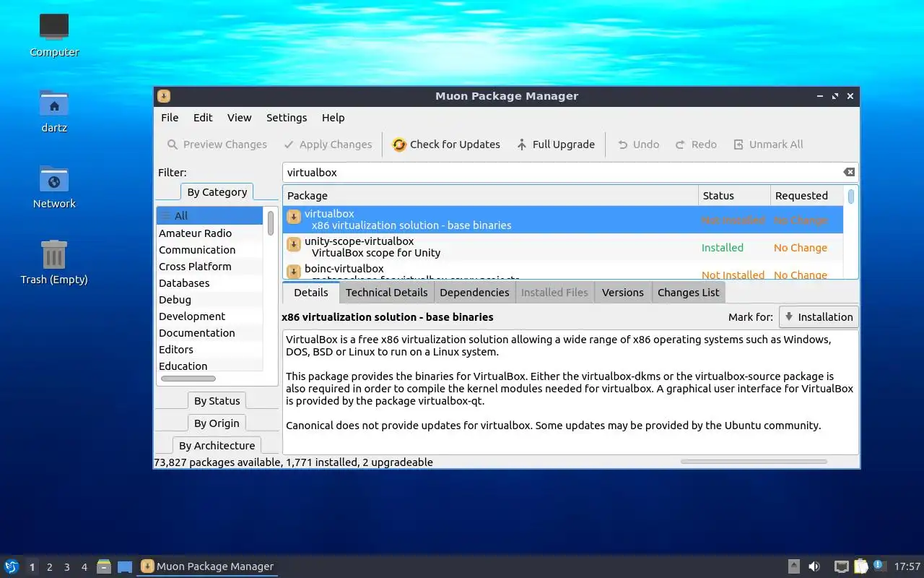Expand the By Origin filter section
Image resolution: width=924 pixels, height=578 pixels.
tap(217, 423)
